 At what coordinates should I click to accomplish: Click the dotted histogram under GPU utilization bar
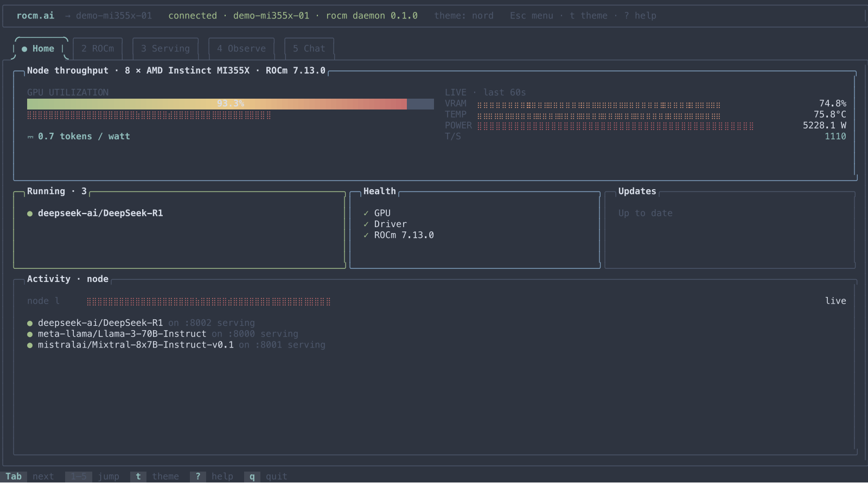pyautogui.click(x=149, y=115)
